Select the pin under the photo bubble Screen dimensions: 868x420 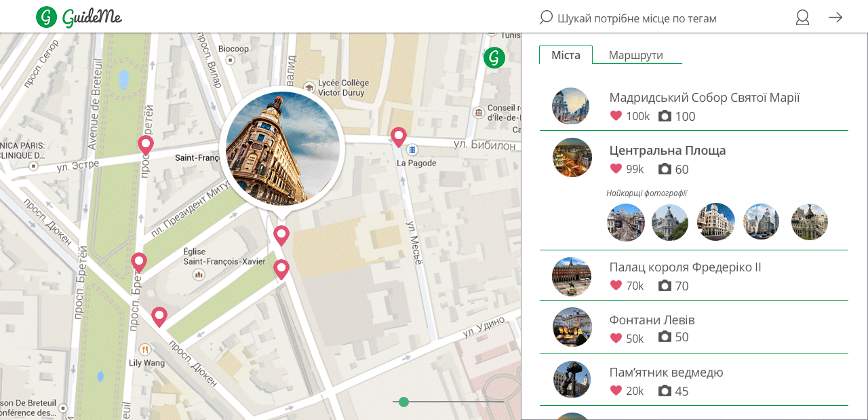coord(281,236)
